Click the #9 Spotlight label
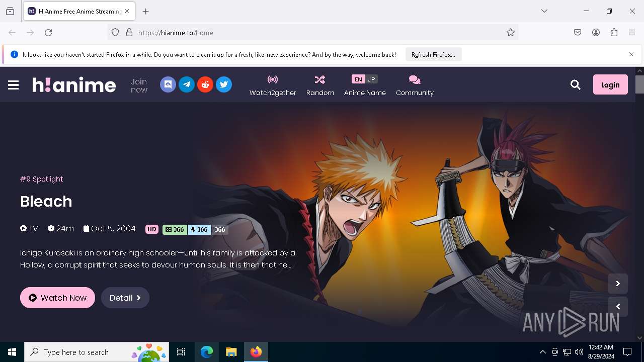 pos(41,179)
